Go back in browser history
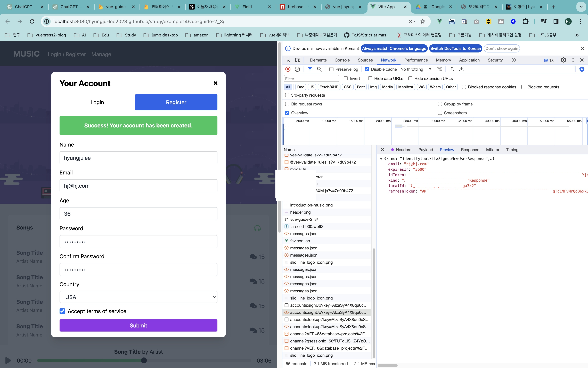 pos(7,21)
